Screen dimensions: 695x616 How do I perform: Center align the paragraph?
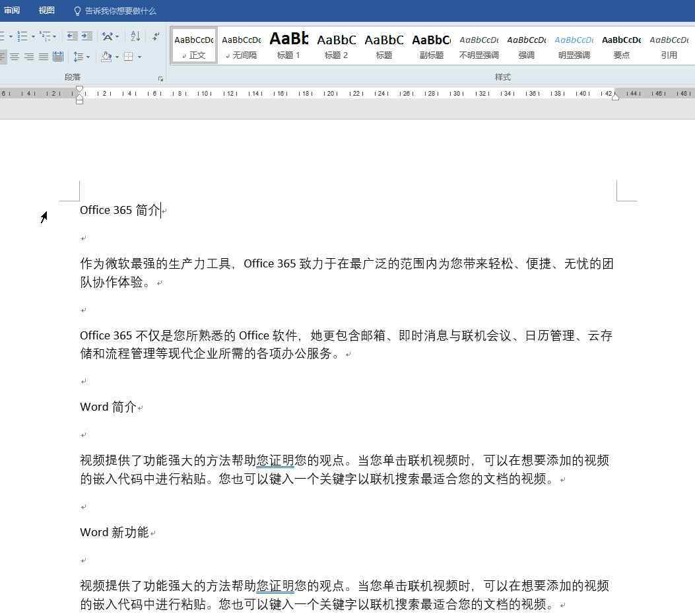coord(15,57)
